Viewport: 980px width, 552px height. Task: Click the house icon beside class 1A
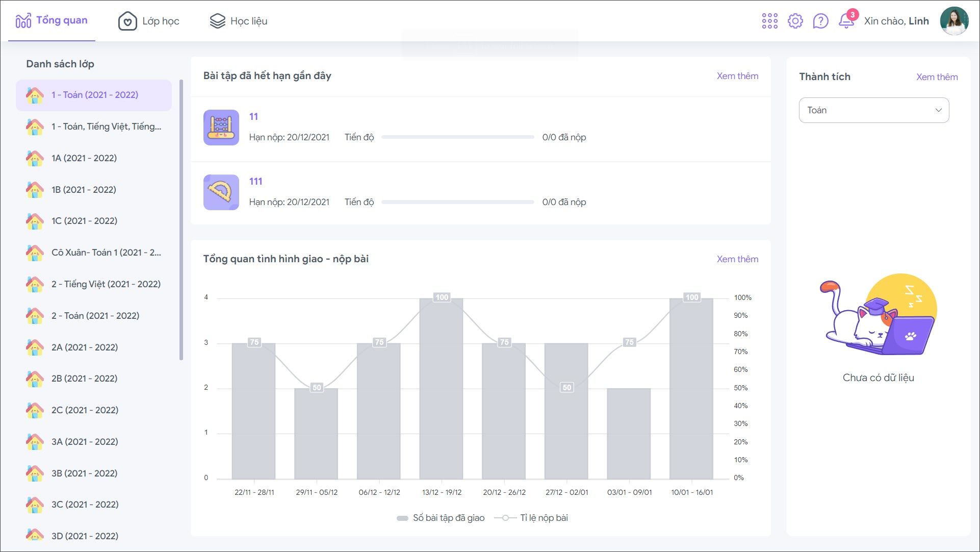point(35,158)
